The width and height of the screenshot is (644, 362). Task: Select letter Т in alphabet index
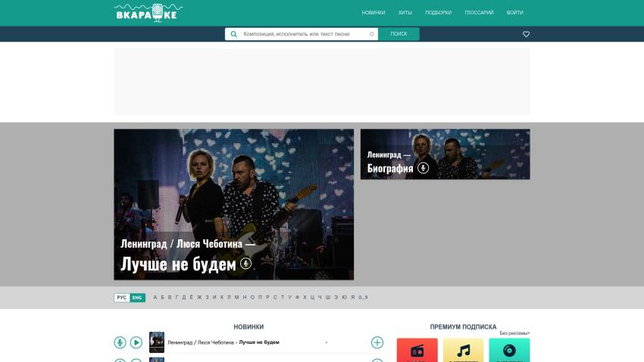click(x=283, y=298)
